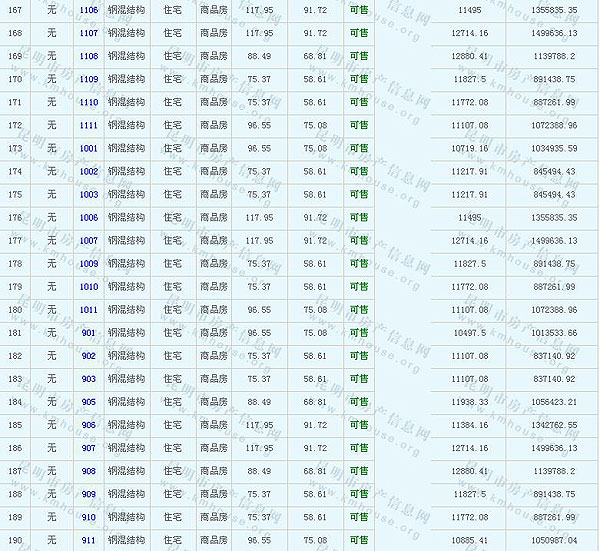600x551 pixels.
Task: Select room 1110 link
Action: click(x=89, y=102)
